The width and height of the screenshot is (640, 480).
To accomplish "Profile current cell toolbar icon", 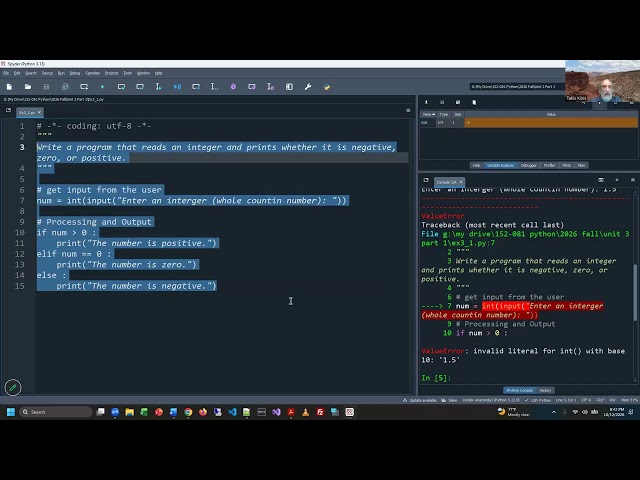I will click(252, 87).
